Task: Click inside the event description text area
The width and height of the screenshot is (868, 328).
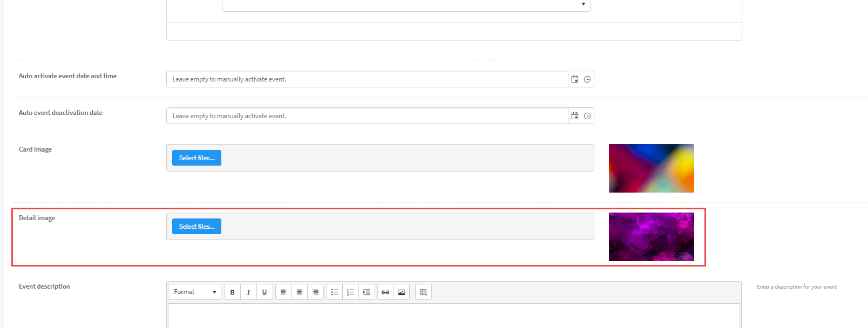Action: click(454, 316)
